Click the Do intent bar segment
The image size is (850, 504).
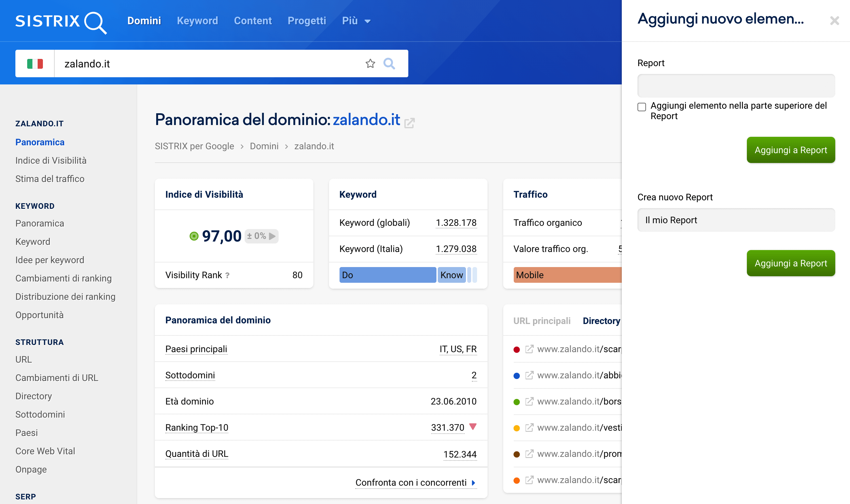tap(388, 275)
